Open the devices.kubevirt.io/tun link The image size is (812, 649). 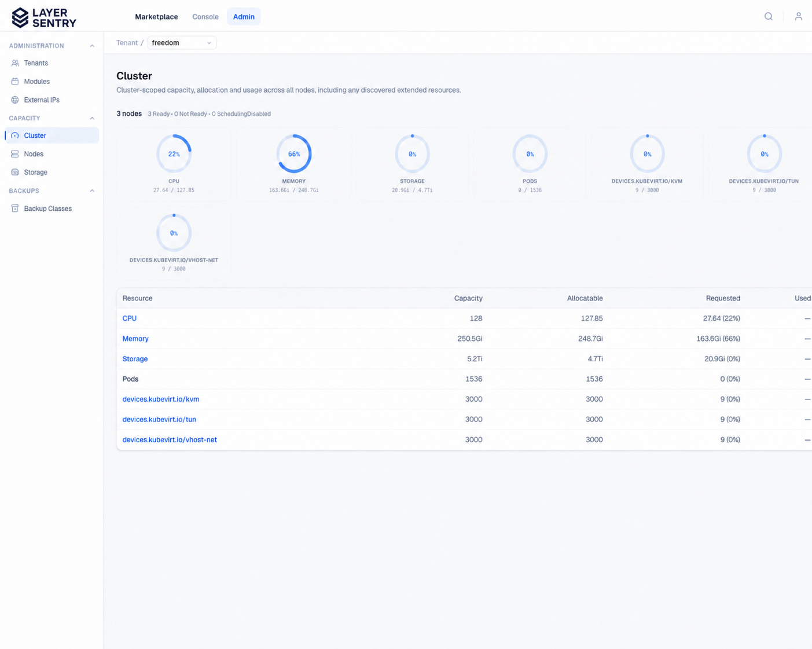pyautogui.click(x=159, y=420)
